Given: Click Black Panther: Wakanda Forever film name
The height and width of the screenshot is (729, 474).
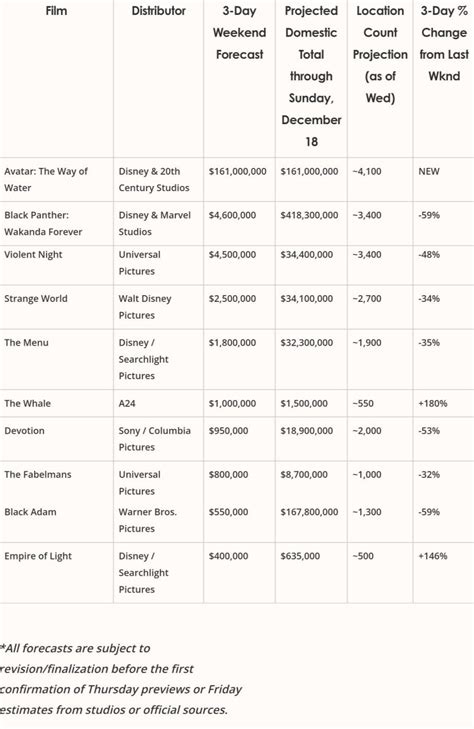Looking at the screenshot, I should click(43, 223).
